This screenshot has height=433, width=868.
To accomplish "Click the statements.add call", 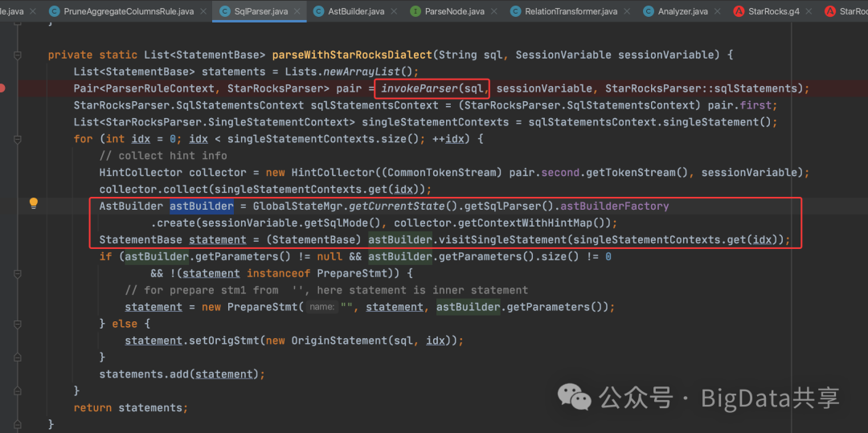I will 145,374.
